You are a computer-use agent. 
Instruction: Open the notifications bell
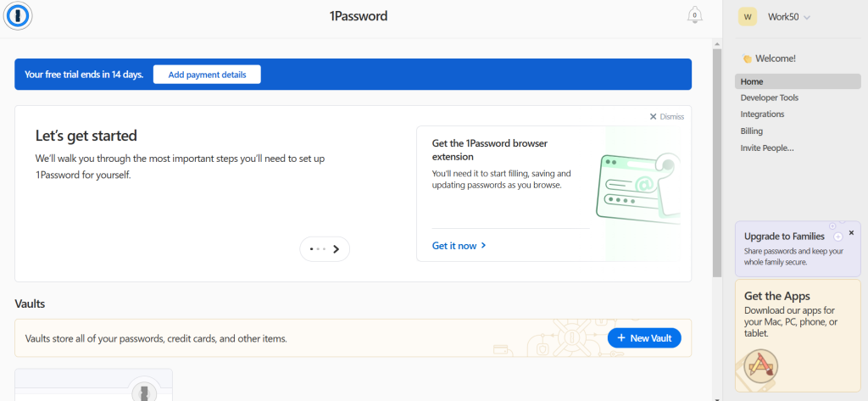[x=695, y=15]
